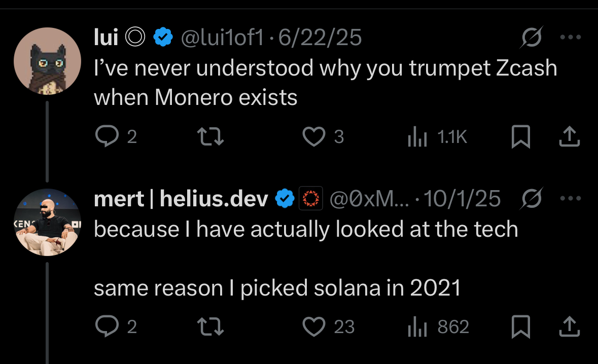This screenshot has height=364, width=598.
Task: Open more options on mert's tweet
Action: pyautogui.click(x=570, y=199)
